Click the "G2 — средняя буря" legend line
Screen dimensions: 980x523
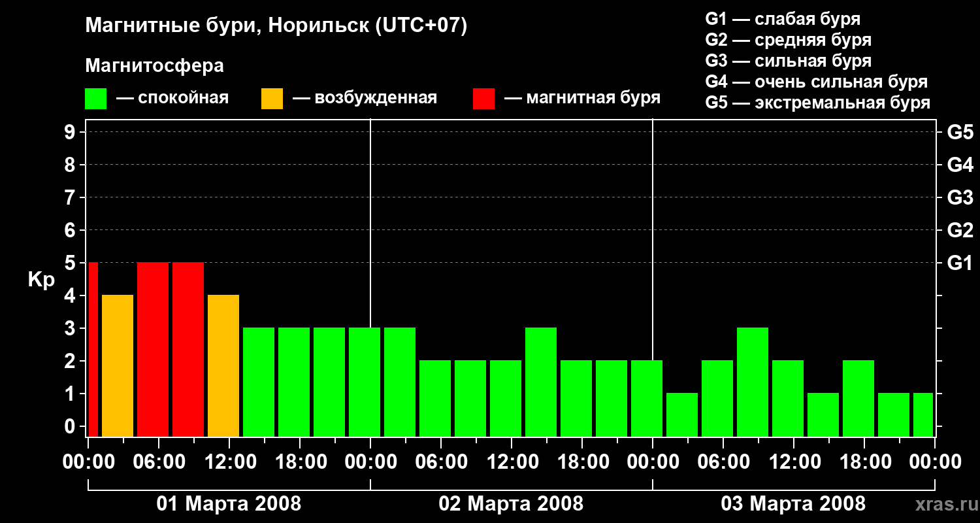point(788,40)
